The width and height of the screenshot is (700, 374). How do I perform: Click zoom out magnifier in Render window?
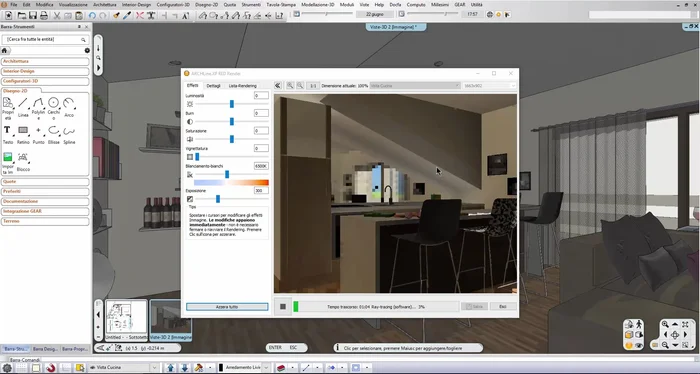(300, 85)
